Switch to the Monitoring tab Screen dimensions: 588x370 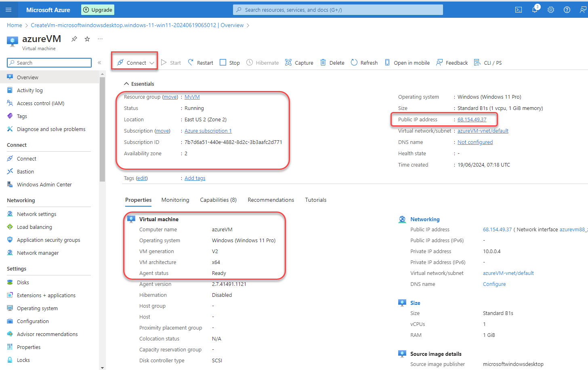click(x=175, y=200)
